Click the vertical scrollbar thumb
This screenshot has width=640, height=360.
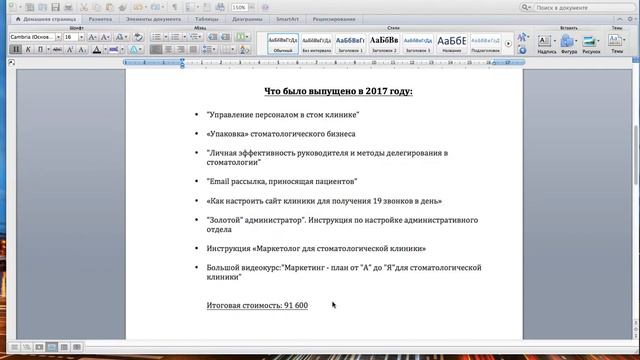(636, 155)
